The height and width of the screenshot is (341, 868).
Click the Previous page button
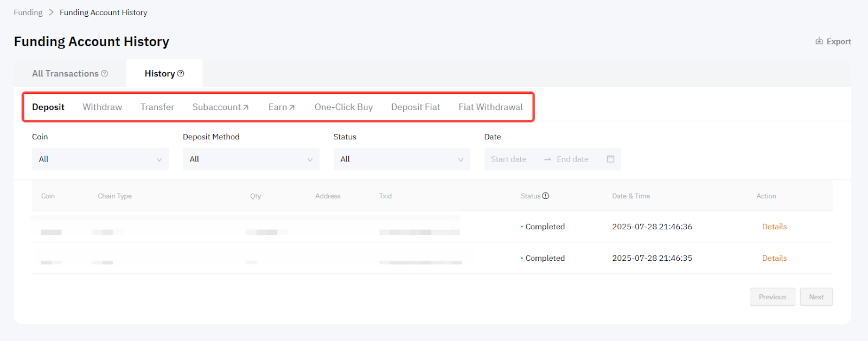[772, 297]
